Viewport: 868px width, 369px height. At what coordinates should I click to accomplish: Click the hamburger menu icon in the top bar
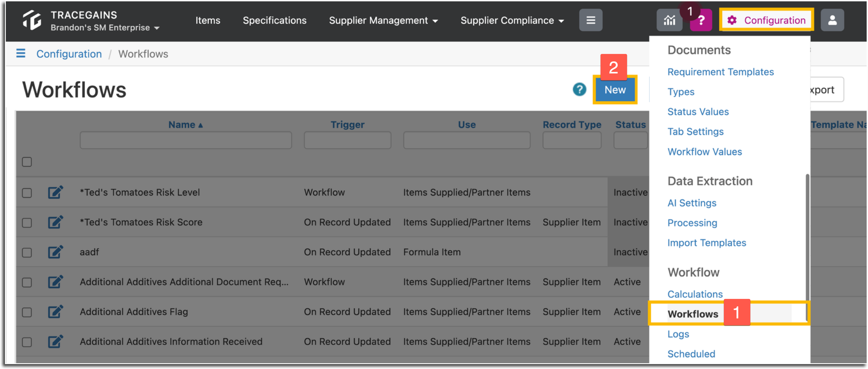pyautogui.click(x=591, y=20)
